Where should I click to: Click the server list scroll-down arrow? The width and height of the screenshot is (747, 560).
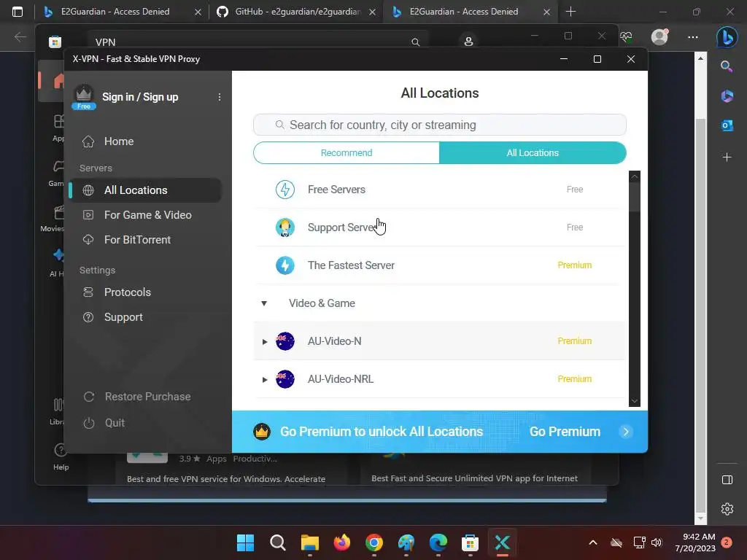634,402
